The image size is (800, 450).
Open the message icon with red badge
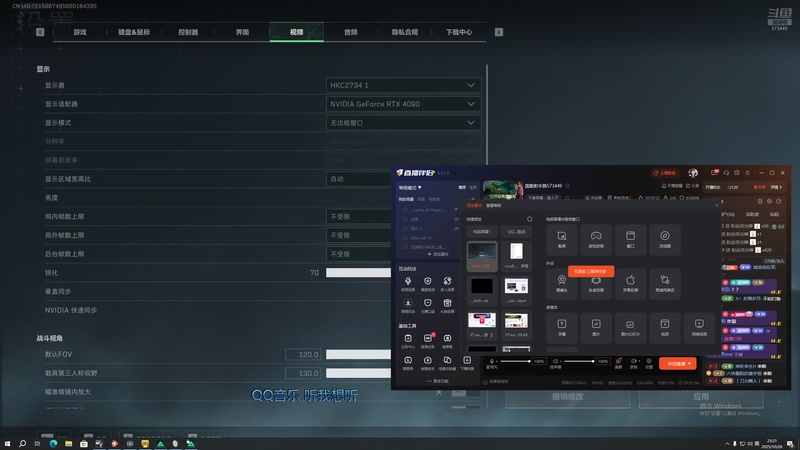point(715,172)
